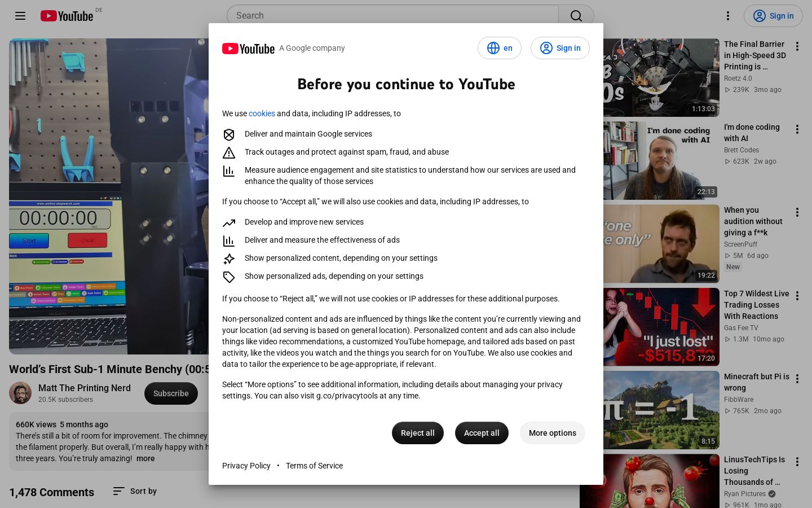Open Top 7 Wildest Trading Losses thumbnail
Viewport: 812px width, 508px height.
point(661,327)
